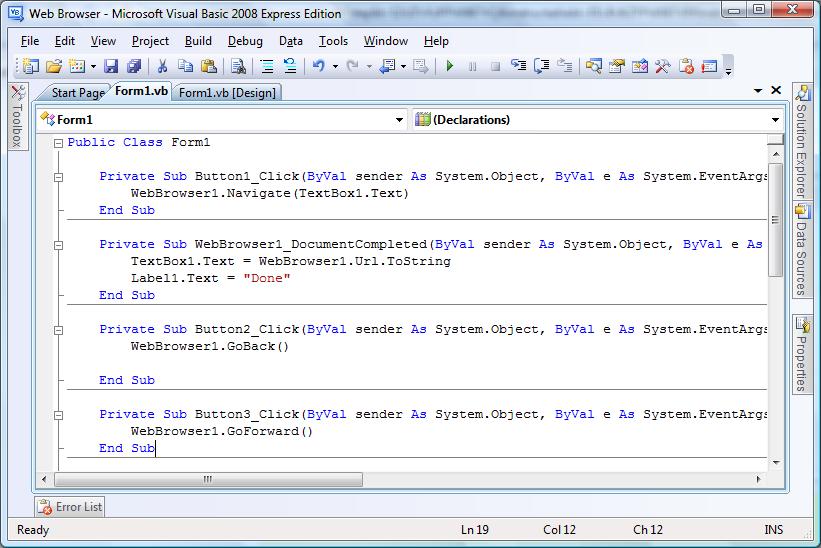Viewport: 821px width, 548px height.
Task: Open the (Declarations) method dropdown
Action: [597, 120]
